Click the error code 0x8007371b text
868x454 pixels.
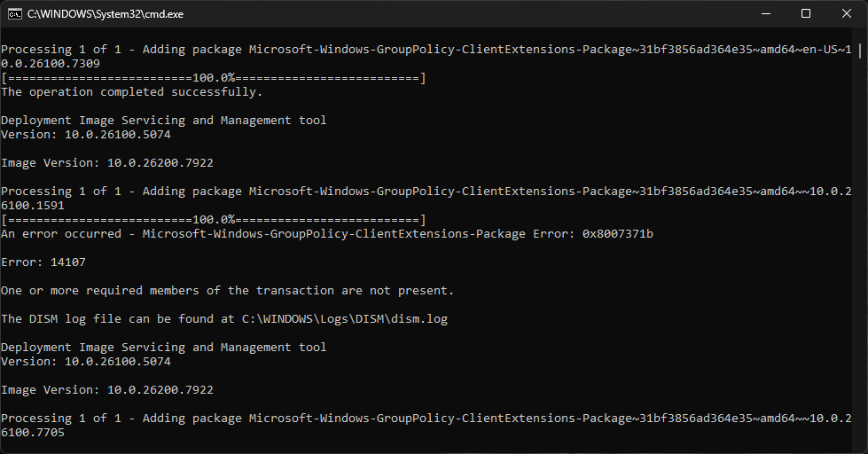pyautogui.click(x=617, y=234)
